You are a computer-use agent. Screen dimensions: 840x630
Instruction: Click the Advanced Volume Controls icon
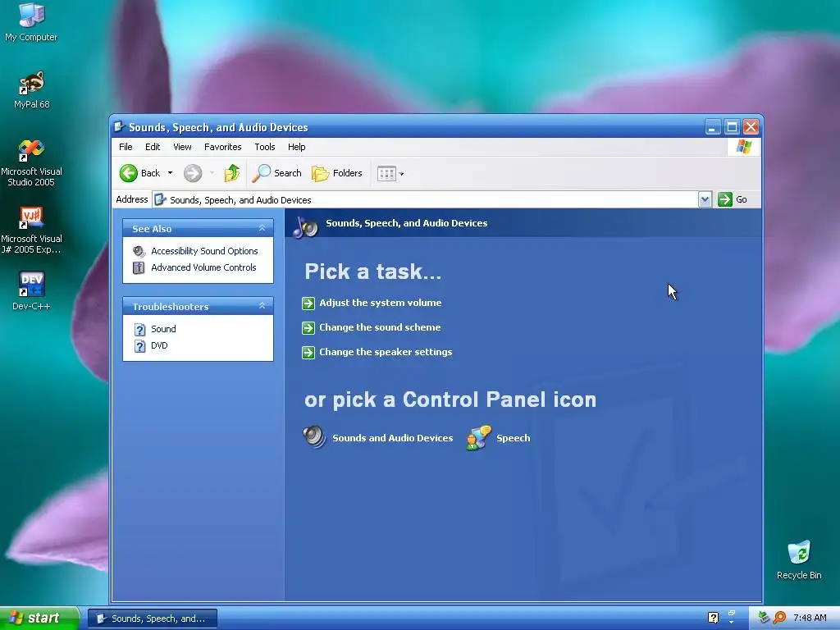[x=139, y=268]
